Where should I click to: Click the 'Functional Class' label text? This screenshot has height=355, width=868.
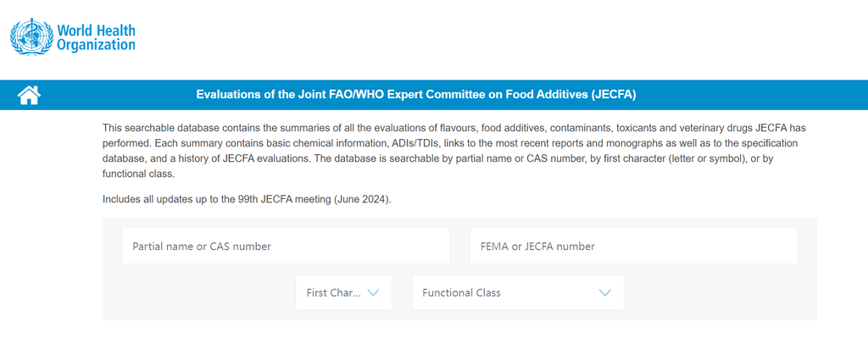[x=461, y=292]
